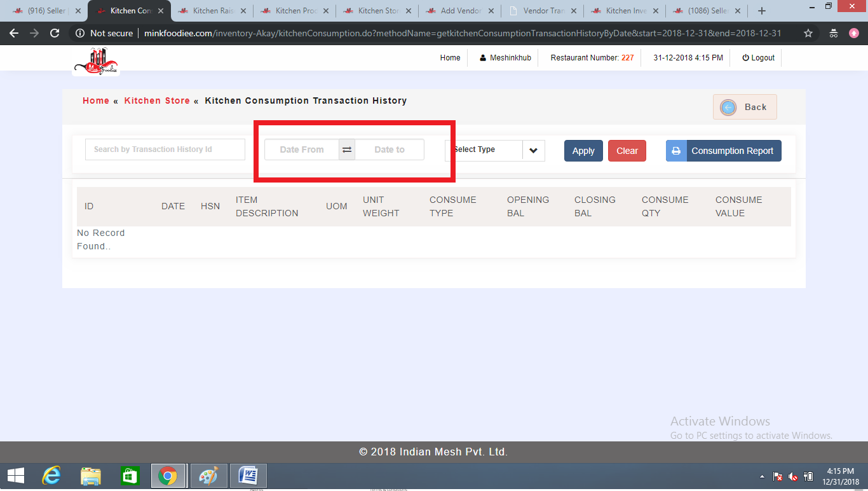Go back with browser back arrow

click(14, 33)
